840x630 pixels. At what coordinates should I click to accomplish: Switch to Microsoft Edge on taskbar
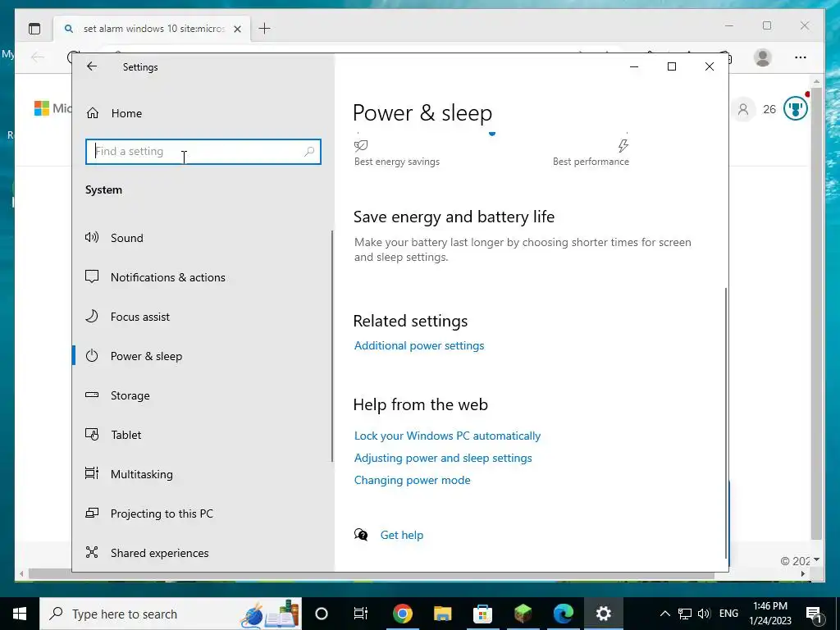pyautogui.click(x=563, y=614)
